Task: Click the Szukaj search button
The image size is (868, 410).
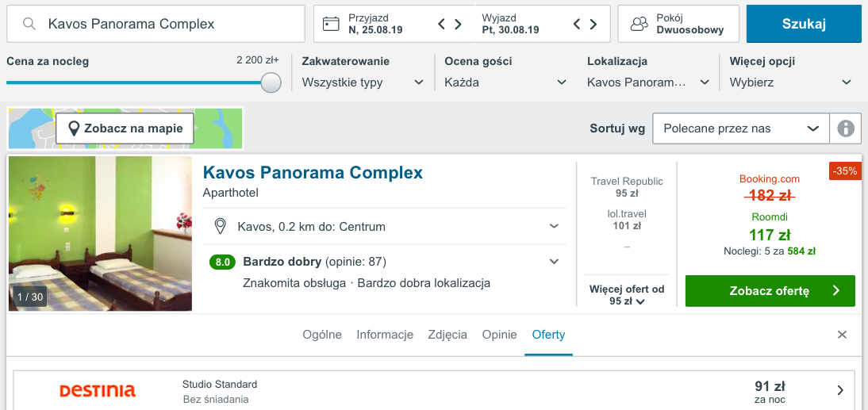Action: 804,24
